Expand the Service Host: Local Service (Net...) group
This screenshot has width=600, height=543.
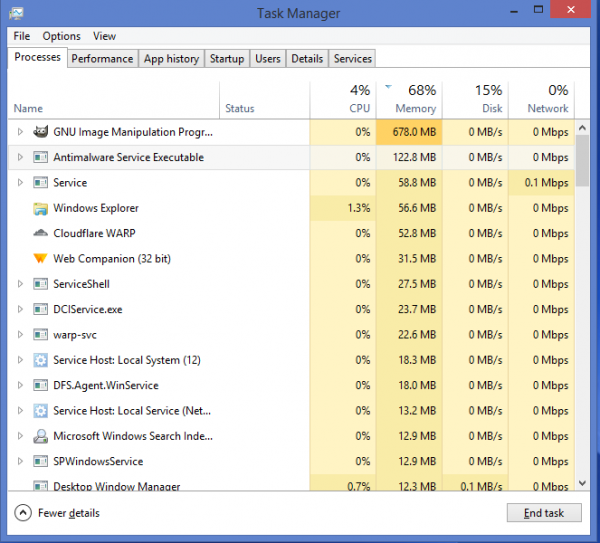pos(20,411)
